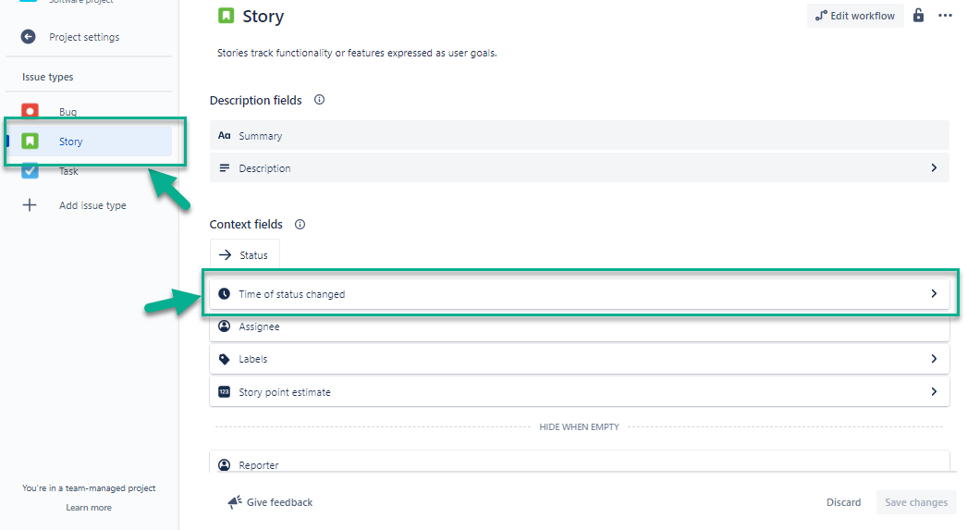
Task: Click the Discard button
Action: pyautogui.click(x=843, y=502)
